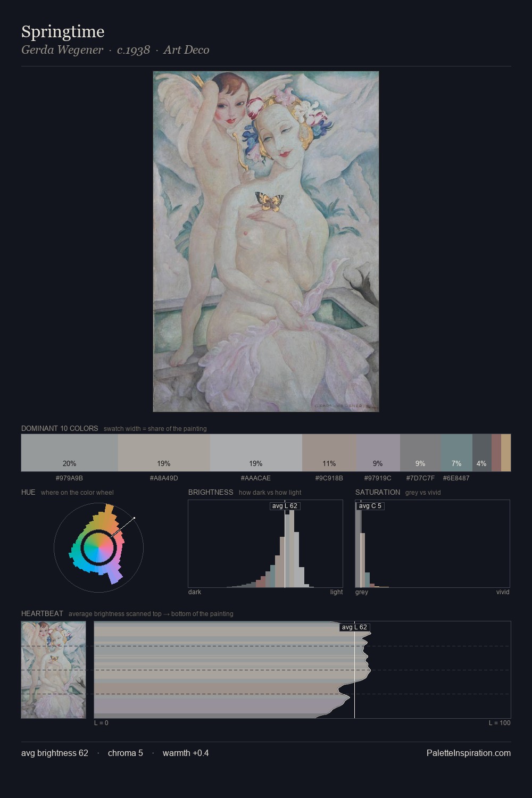The image size is (532, 798).
Task: Click the heartbeat painting thumbnail
Action: (53, 670)
